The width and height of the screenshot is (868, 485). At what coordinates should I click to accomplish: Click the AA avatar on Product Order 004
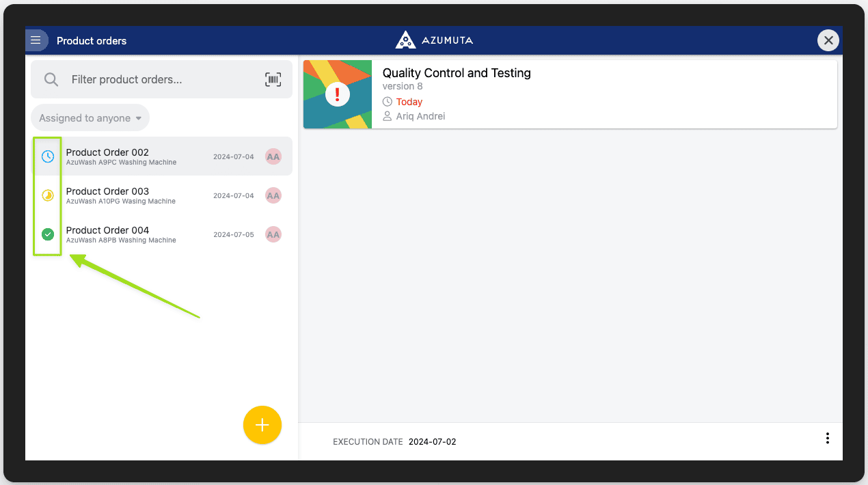(273, 234)
